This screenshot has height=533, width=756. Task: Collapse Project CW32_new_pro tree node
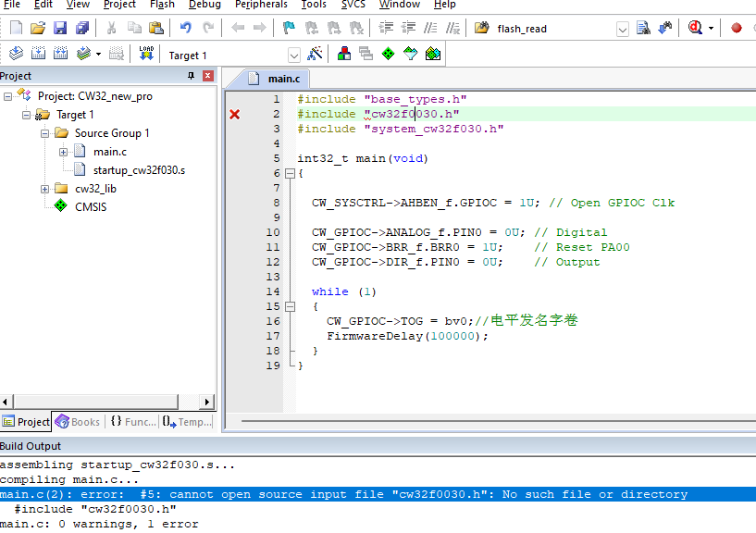pyautogui.click(x=7, y=96)
